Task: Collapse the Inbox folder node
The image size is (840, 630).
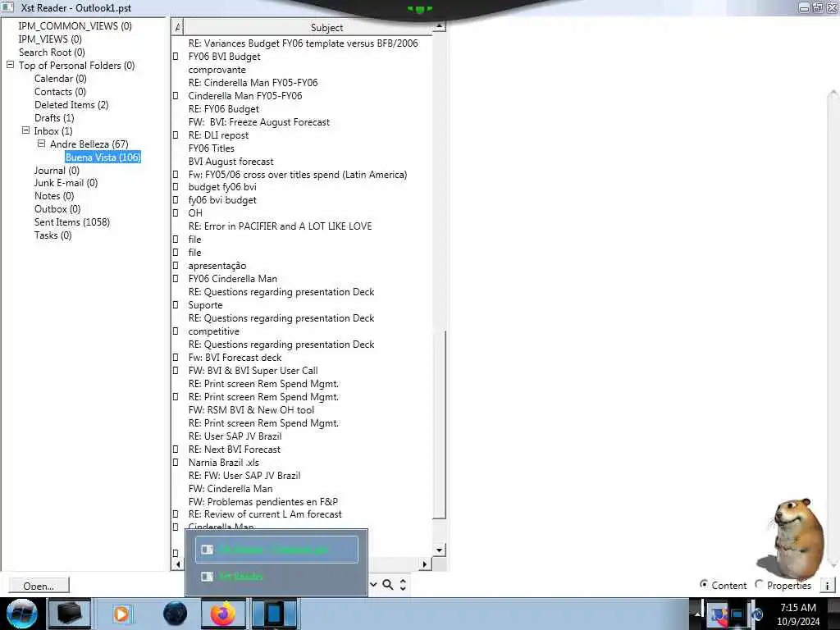Action: point(25,130)
